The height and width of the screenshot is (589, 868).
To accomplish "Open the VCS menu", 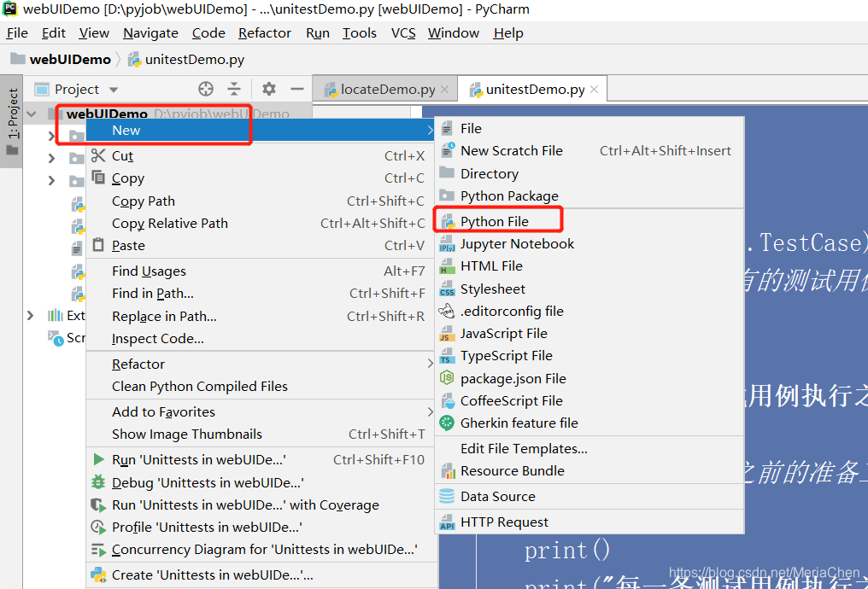I will (x=403, y=33).
